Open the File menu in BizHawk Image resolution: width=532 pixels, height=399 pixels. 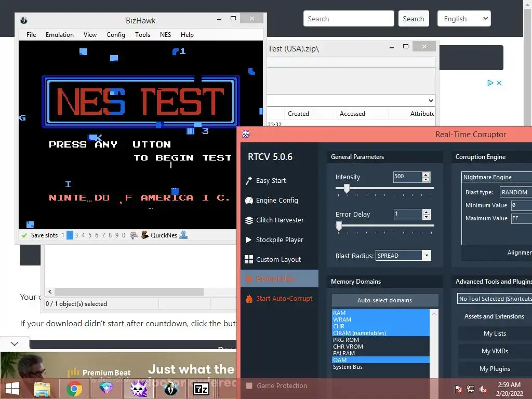31,35
